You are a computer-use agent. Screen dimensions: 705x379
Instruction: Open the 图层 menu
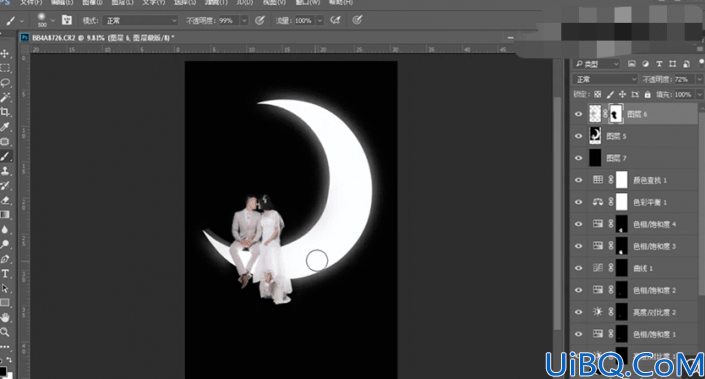point(122,3)
